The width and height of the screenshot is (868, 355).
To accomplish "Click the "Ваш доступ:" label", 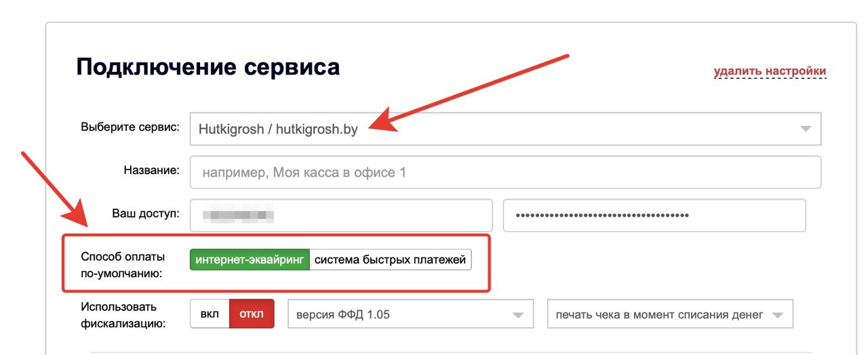I will point(145,213).
